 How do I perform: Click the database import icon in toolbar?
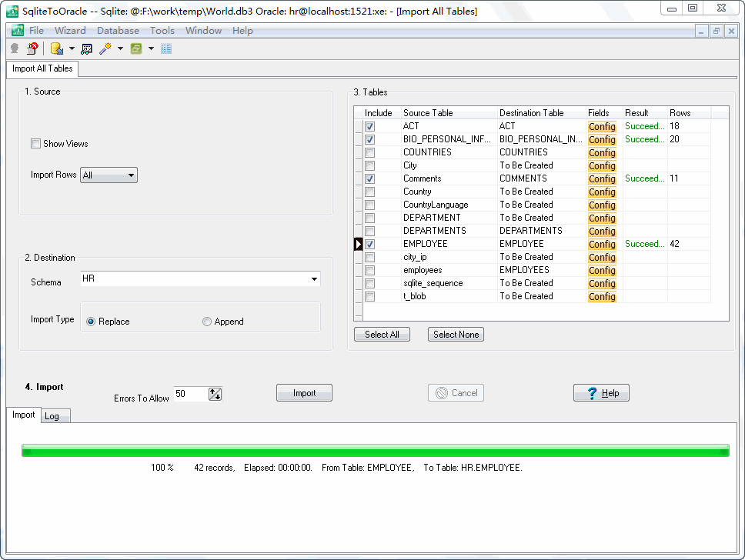point(56,48)
